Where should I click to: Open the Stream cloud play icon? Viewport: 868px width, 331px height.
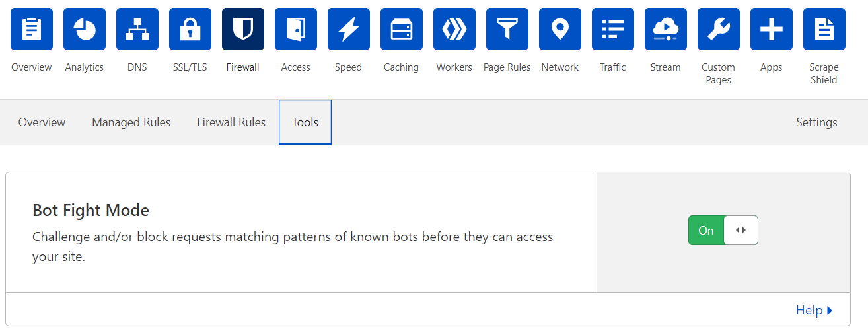666,29
